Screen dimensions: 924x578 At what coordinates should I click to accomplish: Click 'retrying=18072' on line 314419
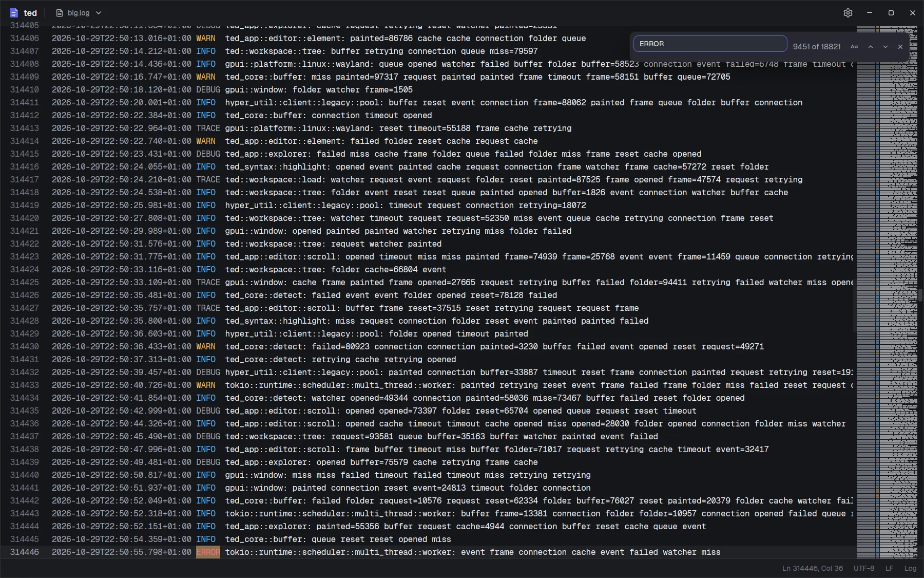[552, 206]
